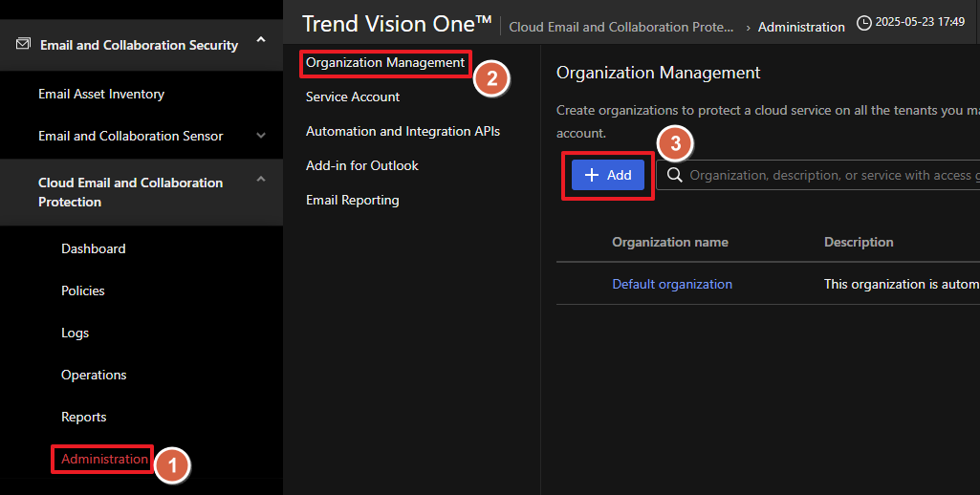Click the magnifier icon in the search box
The image size is (980, 495).
coord(674,175)
